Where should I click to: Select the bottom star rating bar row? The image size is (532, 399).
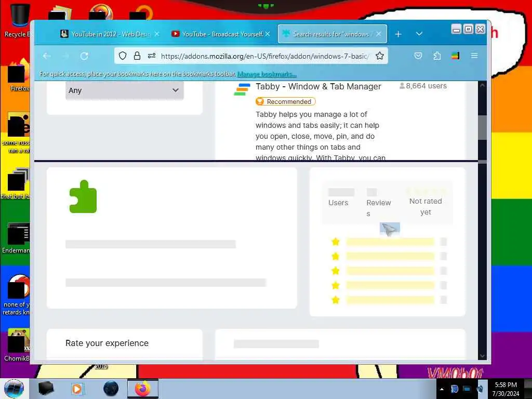click(389, 300)
